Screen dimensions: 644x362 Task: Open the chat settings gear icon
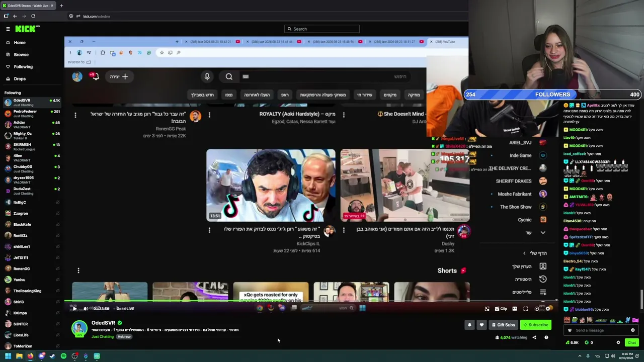pyautogui.click(x=618, y=343)
